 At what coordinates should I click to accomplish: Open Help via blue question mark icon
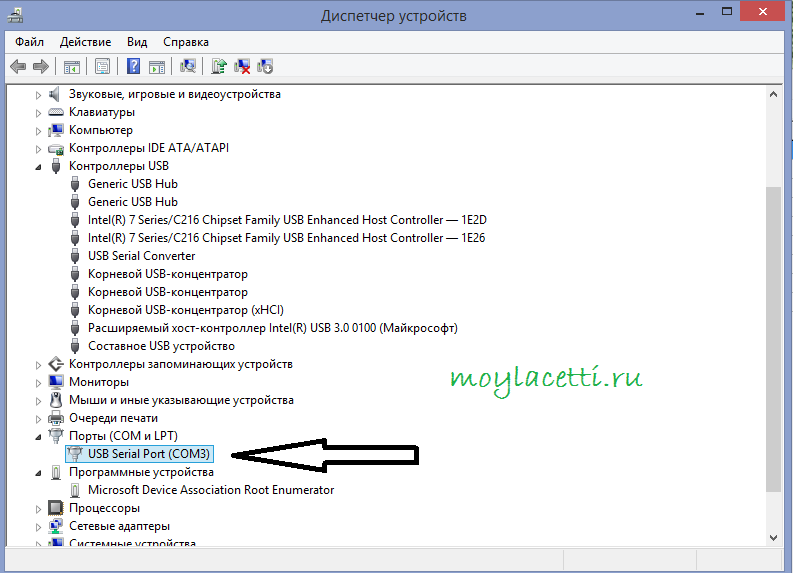[133, 67]
